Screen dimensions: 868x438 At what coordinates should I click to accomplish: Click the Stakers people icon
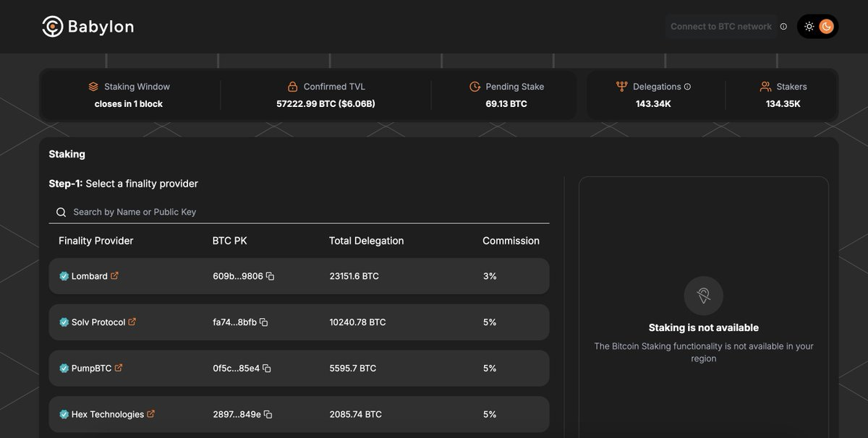(765, 87)
